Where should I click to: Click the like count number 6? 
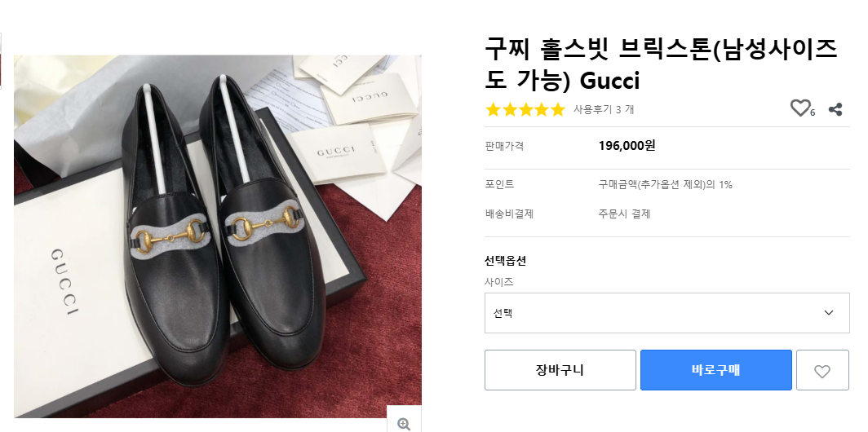pos(813,113)
